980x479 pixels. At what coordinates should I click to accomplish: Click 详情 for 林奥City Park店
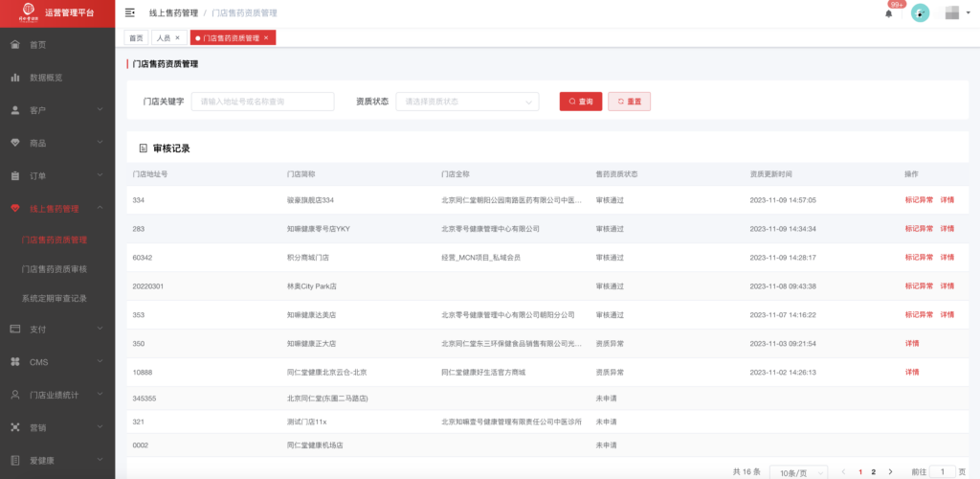coord(947,286)
